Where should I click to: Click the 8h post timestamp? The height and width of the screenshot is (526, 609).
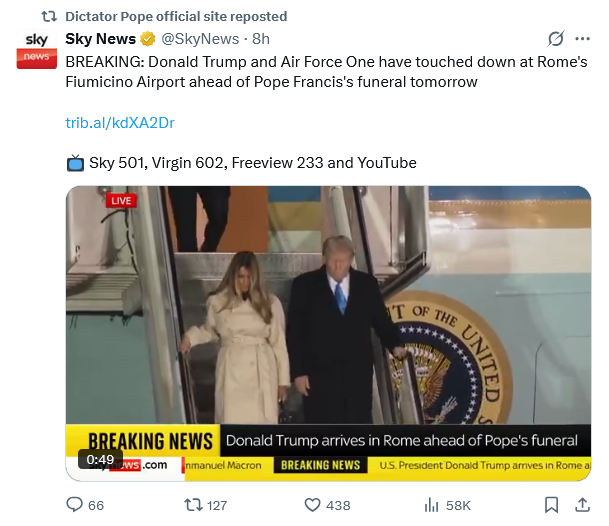tap(261, 39)
